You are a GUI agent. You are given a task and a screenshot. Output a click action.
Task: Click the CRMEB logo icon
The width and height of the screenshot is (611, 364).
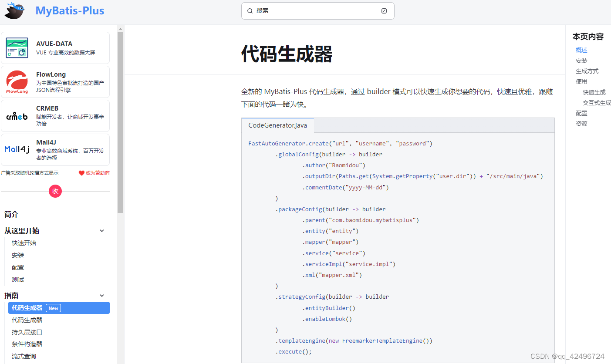16,115
